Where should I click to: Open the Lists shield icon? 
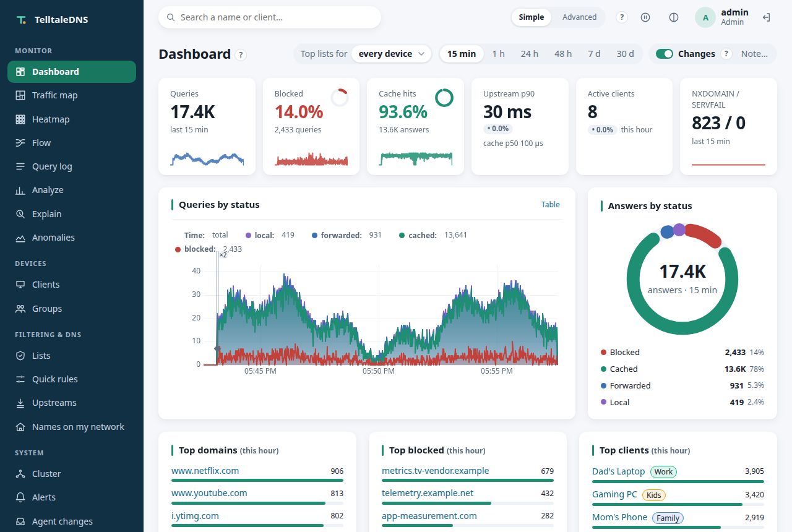click(x=20, y=356)
